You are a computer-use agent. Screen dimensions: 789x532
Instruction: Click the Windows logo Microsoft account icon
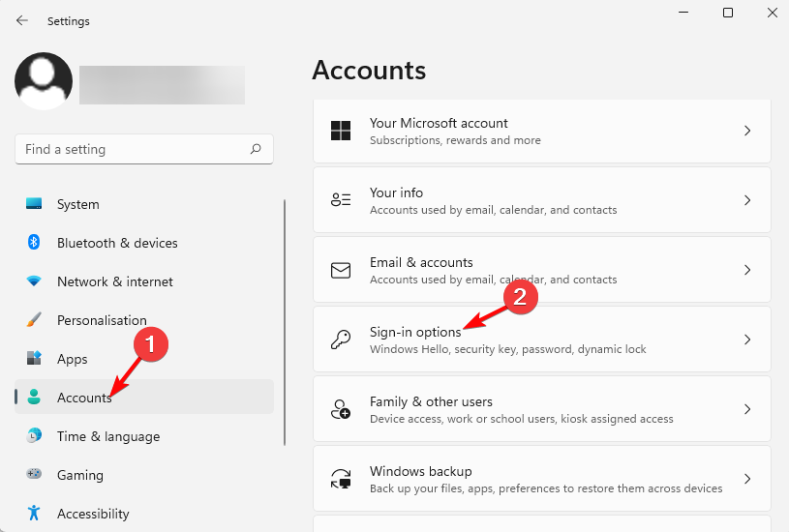(x=341, y=131)
